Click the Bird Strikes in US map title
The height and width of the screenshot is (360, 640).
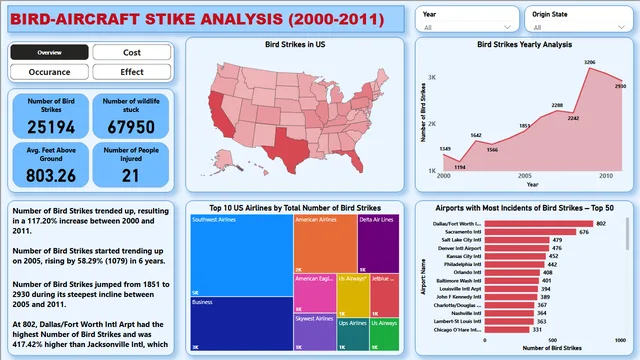[295, 44]
